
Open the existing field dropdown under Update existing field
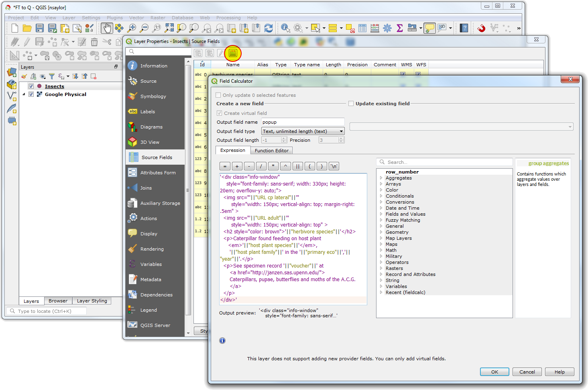(x=461, y=127)
